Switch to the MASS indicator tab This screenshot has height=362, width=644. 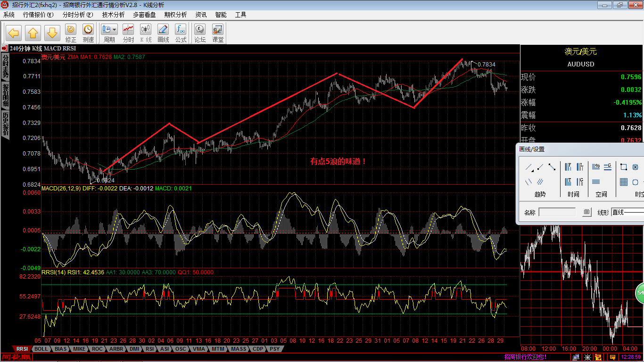239,349
